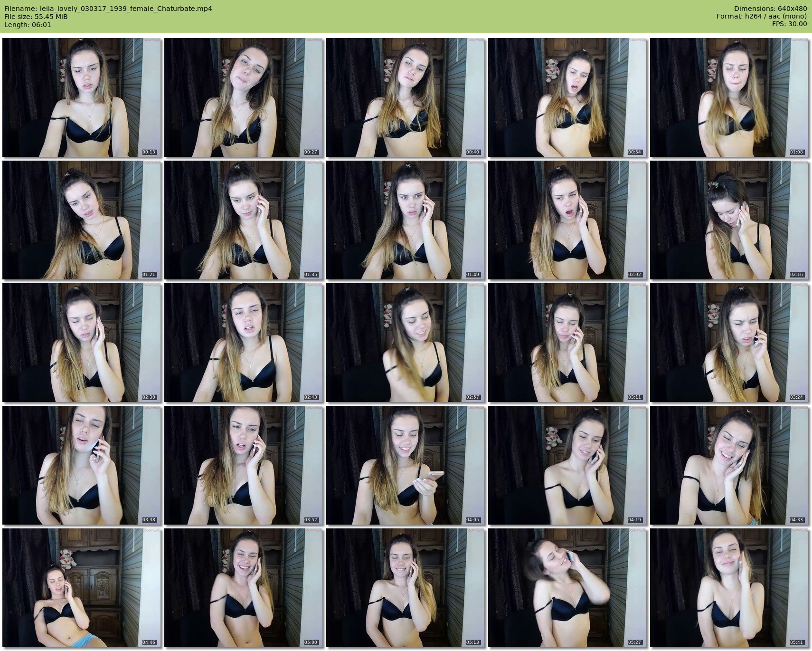The height and width of the screenshot is (651, 812).
Task: Open the last thumbnail at 05:41
Action: click(729, 588)
